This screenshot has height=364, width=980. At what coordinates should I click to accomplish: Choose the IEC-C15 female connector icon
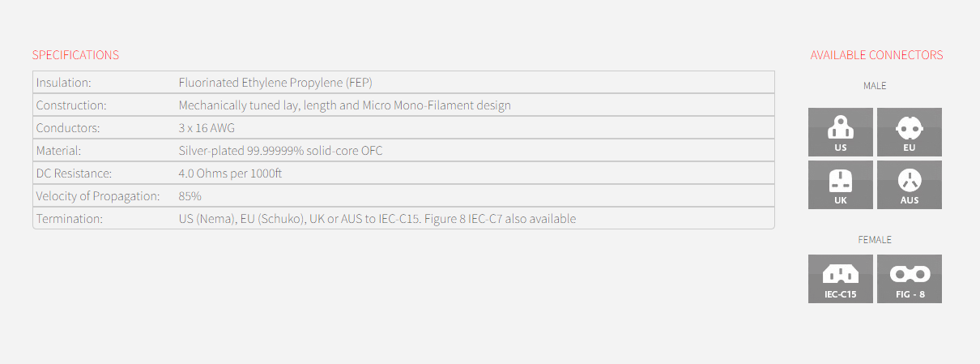point(841,279)
